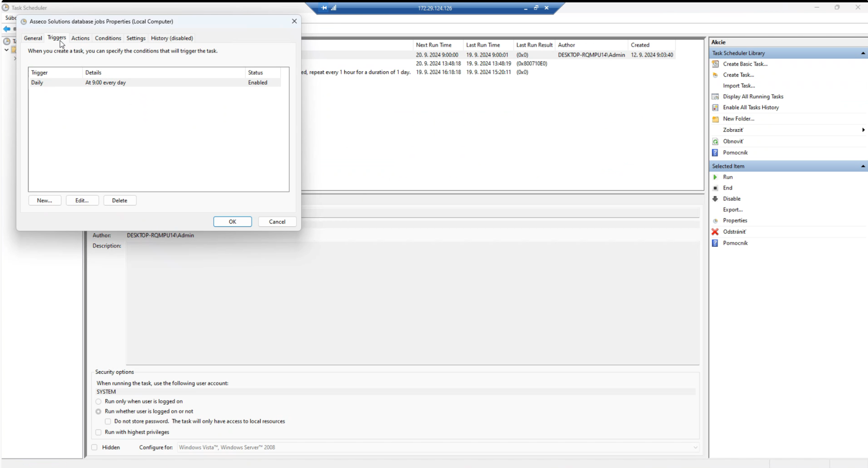This screenshot has height=468, width=868.
Task: Toggle the Hidden checkbox
Action: click(95, 447)
